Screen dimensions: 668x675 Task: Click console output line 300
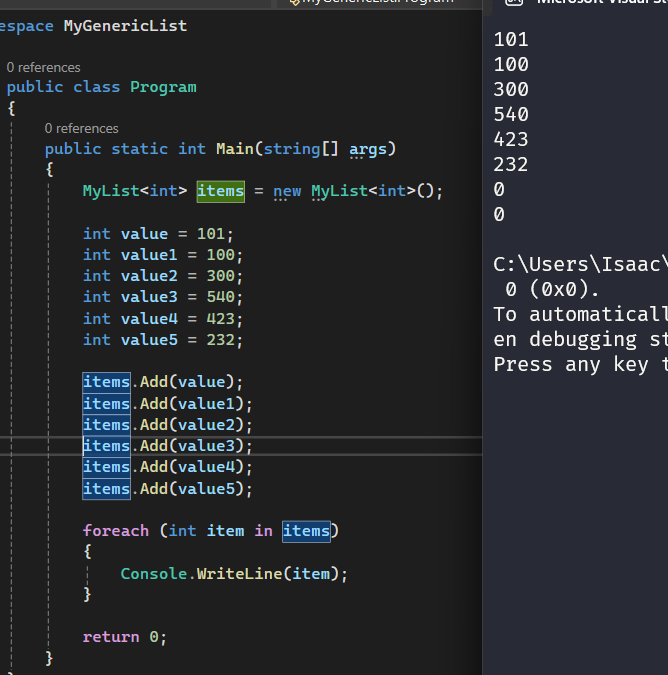coord(511,90)
